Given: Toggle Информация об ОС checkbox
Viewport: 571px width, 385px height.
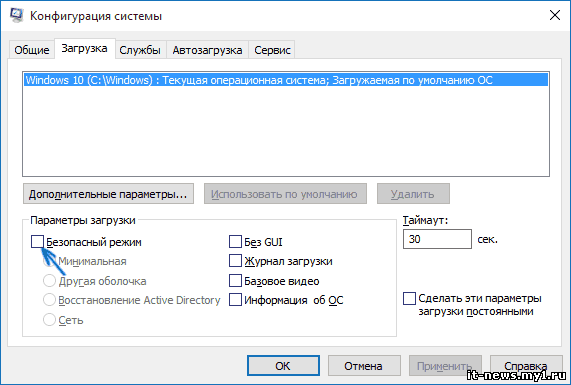Looking at the screenshot, I should (235, 300).
